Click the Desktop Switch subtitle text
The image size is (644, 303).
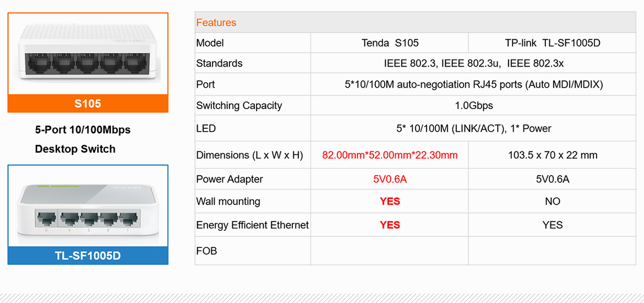75,149
